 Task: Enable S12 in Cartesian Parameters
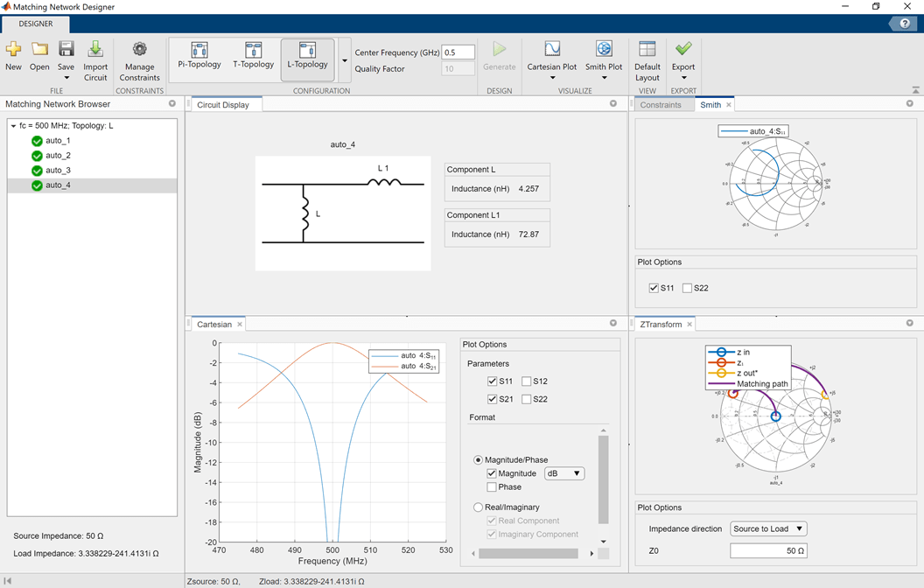[x=526, y=381]
